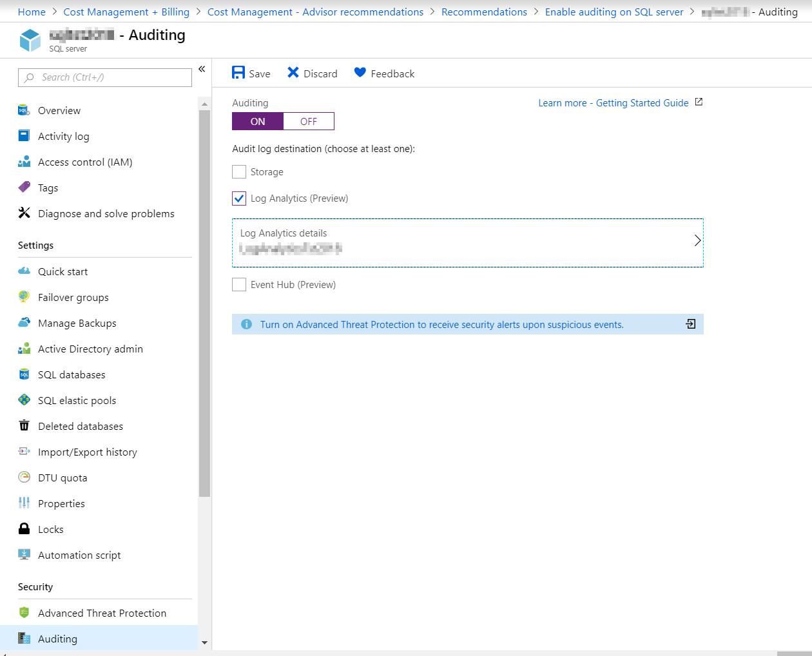Click the Home breadcrumb link
812x656 pixels.
[32, 12]
